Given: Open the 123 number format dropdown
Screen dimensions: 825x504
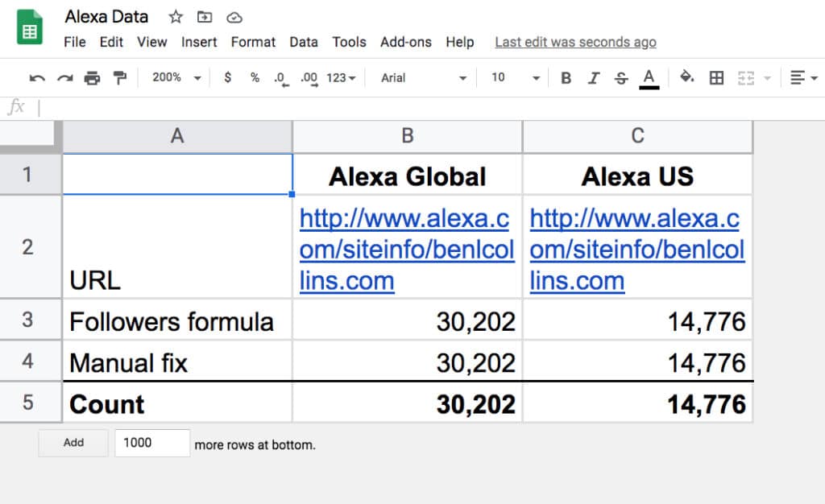Looking at the screenshot, I should pos(341,78).
